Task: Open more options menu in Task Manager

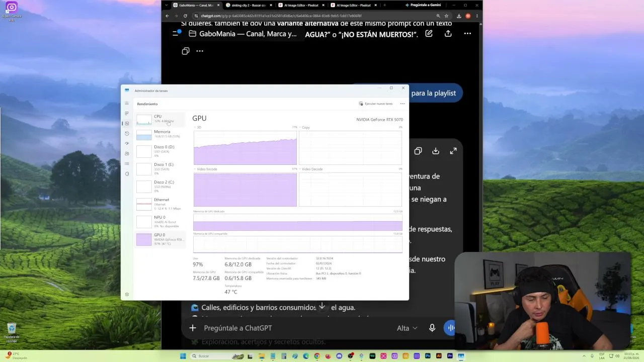Action: click(403, 104)
